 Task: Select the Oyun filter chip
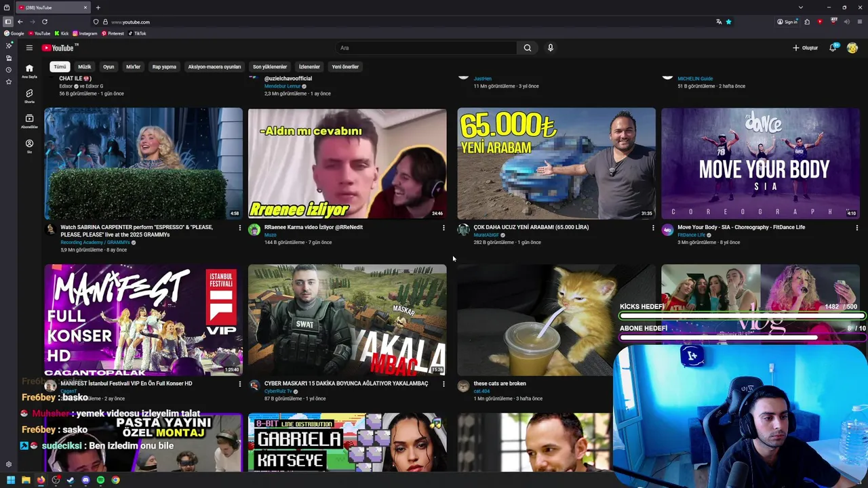click(x=108, y=66)
